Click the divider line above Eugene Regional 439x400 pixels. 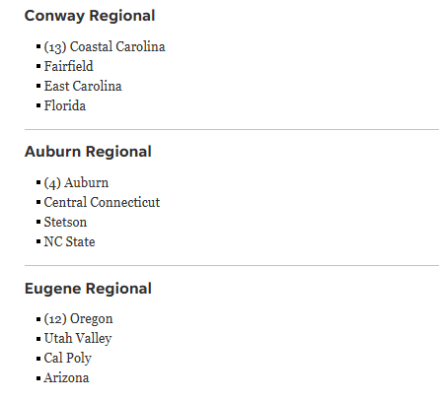(x=232, y=266)
